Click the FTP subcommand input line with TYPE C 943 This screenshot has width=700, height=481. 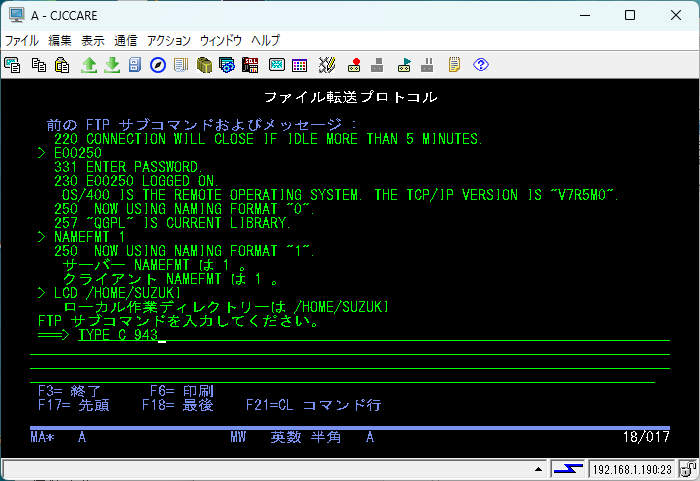[x=374, y=335]
